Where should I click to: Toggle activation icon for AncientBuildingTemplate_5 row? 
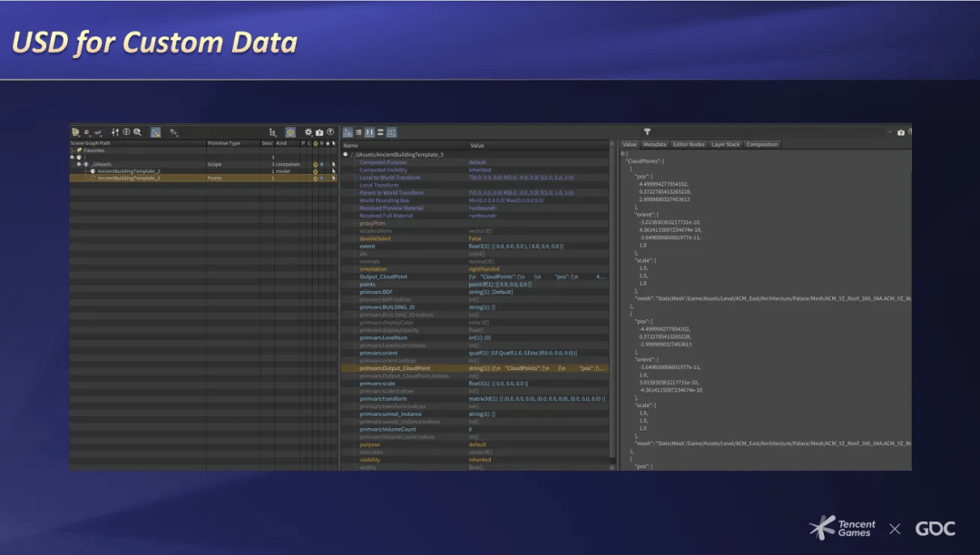(315, 178)
